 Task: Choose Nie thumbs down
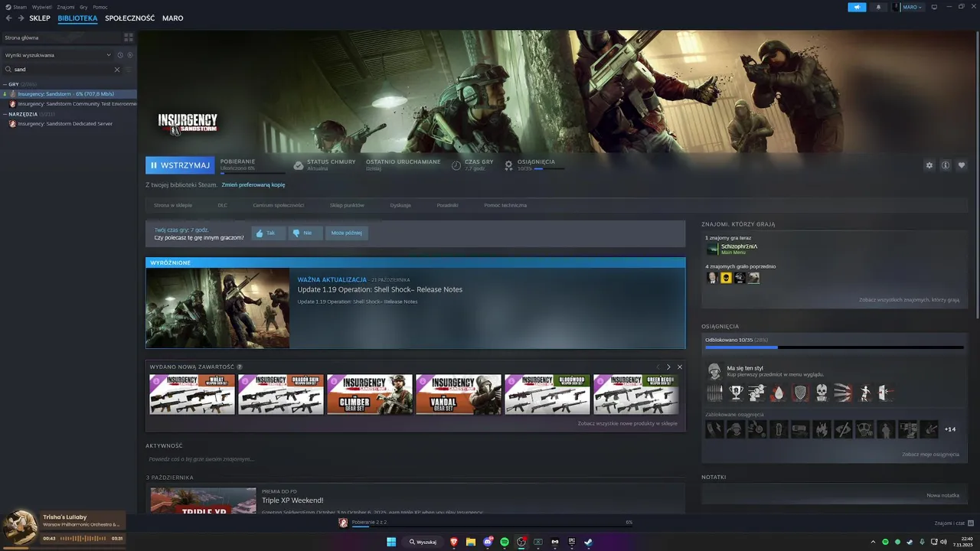pyautogui.click(x=305, y=233)
